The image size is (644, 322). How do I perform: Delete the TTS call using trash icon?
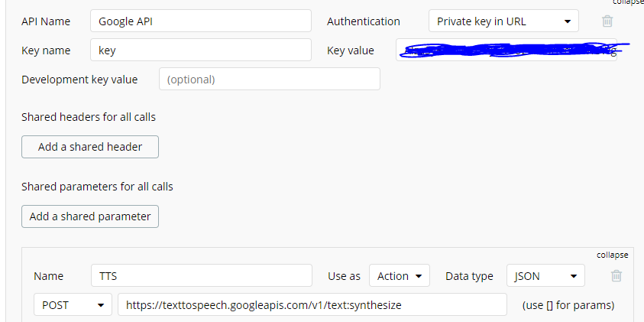(x=616, y=276)
